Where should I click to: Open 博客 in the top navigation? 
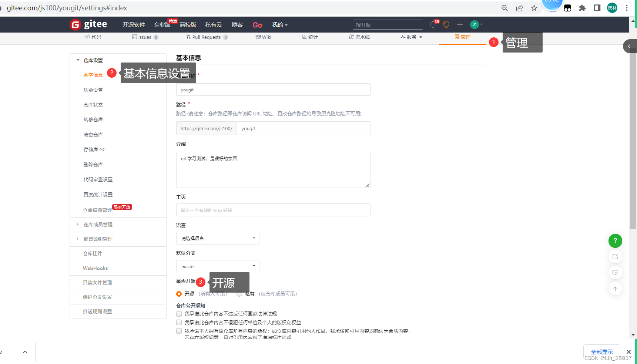(237, 25)
